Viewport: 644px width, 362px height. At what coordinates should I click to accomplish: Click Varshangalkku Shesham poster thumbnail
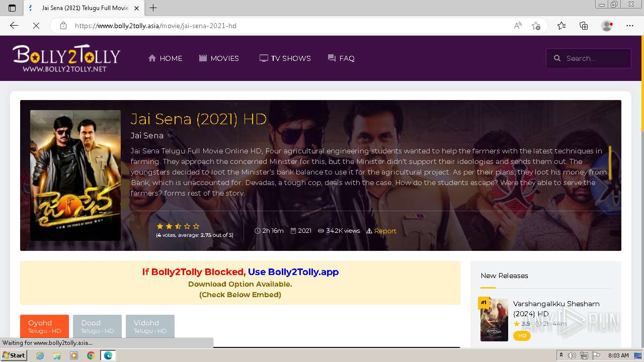494,320
